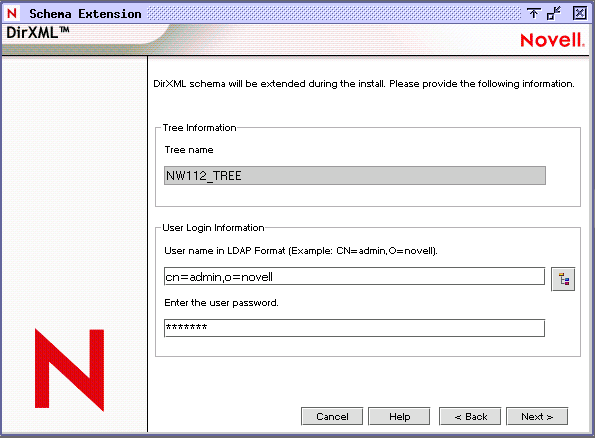This screenshot has width=595, height=438.
Task: Click the 'User name in LDAP Format' label
Action: pos(301,251)
